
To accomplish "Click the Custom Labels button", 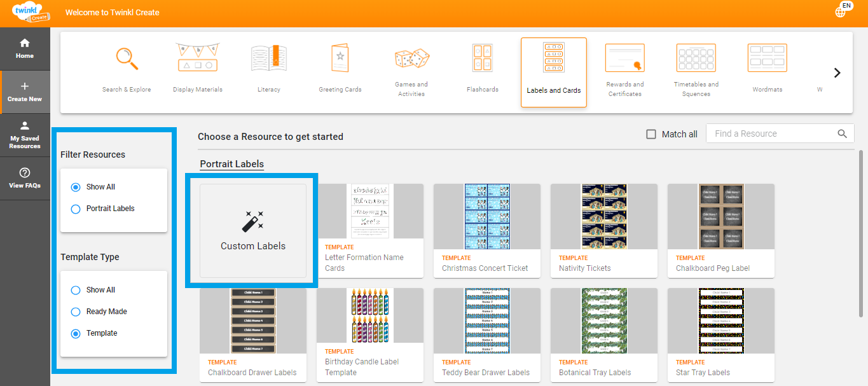I will tap(253, 230).
